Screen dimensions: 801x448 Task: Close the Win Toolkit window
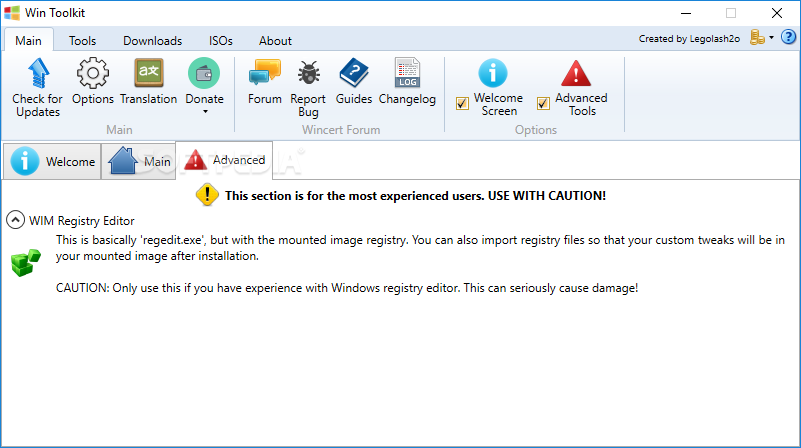[x=777, y=13]
